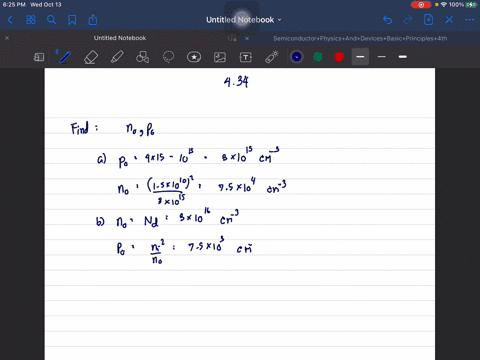The height and width of the screenshot is (360, 480).
Task: Select the thinnest stroke thickness
Action: pyautogui.click(x=382, y=57)
